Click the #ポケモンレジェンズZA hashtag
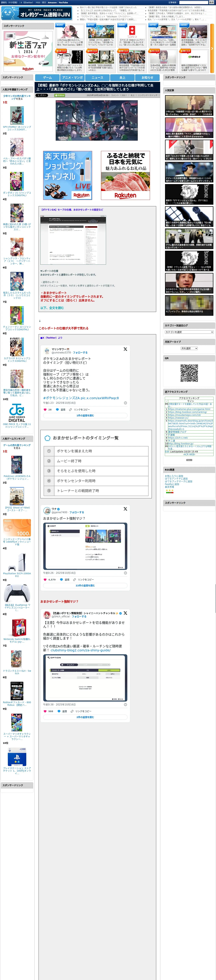216x980 pixels. (61, 398)
